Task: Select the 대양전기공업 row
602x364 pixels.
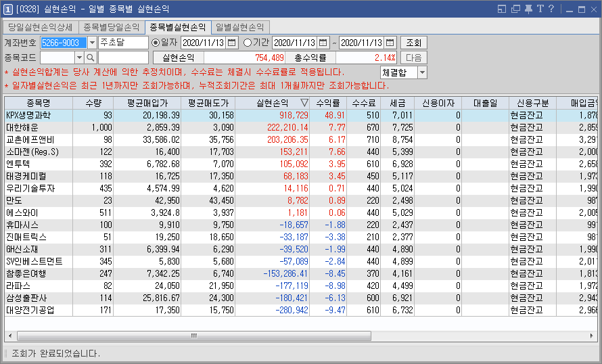Action: point(301,311)
